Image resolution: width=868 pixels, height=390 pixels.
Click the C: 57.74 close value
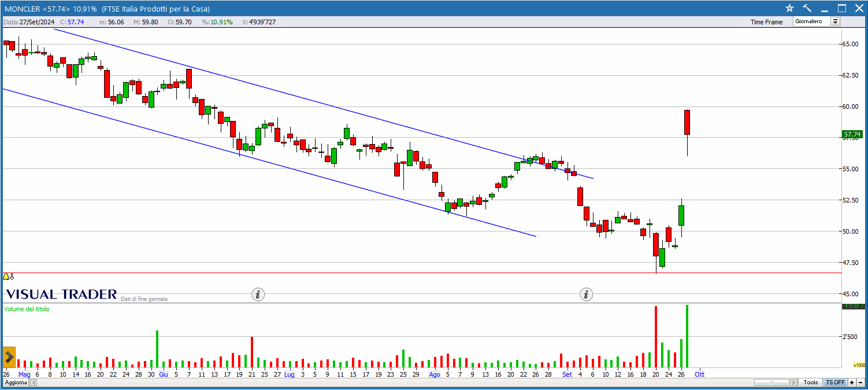(x=72, y=22)
